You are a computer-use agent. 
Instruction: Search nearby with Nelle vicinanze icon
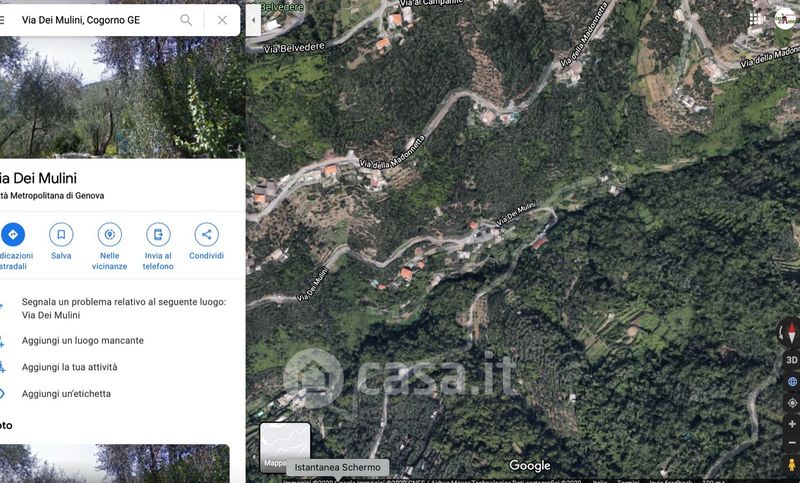point(110,235)
